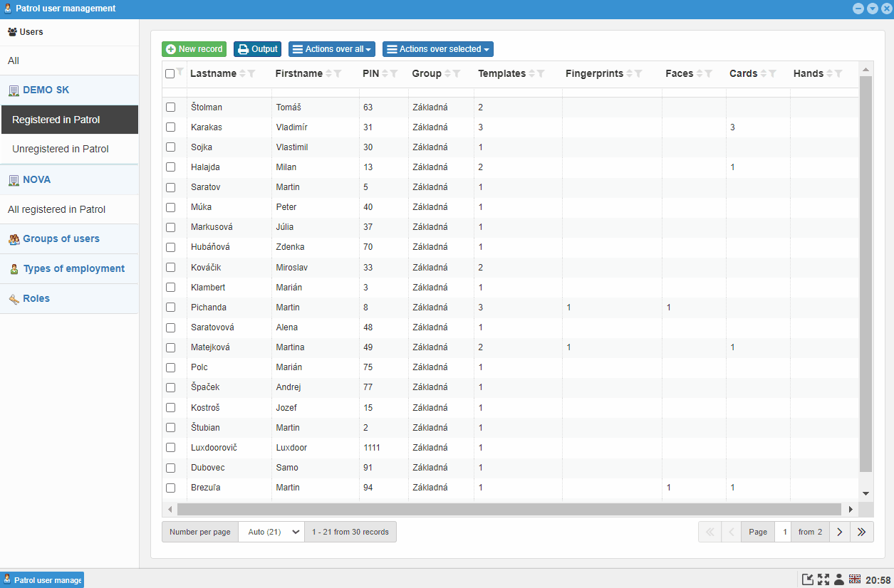This screenshot has width=894, height=588.
Task: Open the Lastname column filter funnel
Action: 251,73
